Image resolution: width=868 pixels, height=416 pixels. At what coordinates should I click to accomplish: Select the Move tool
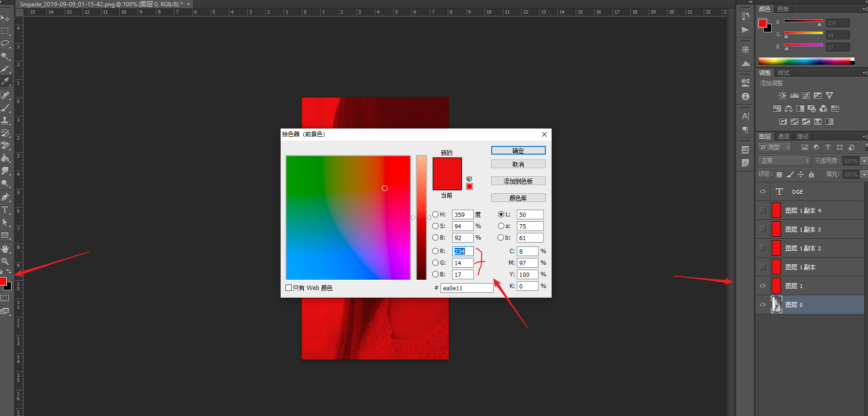tap(5, 18)
